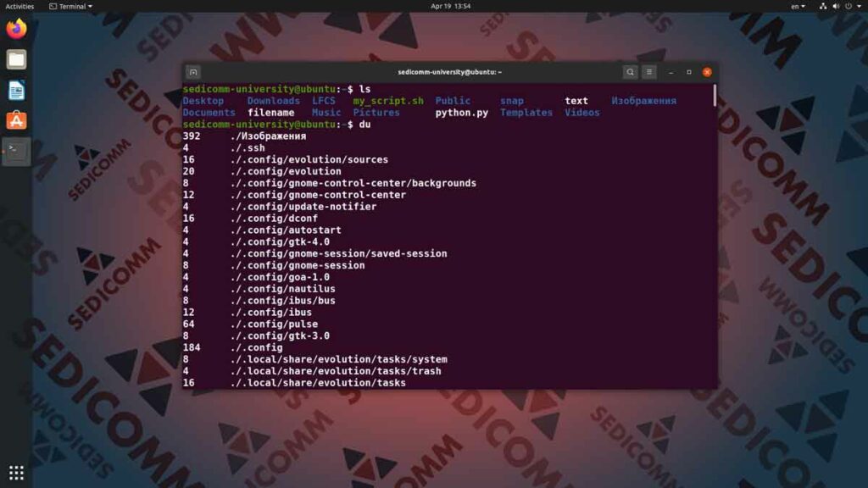Select the Terminal icon in the dock
Screen dimensions: 868x488
pos(16,151)
